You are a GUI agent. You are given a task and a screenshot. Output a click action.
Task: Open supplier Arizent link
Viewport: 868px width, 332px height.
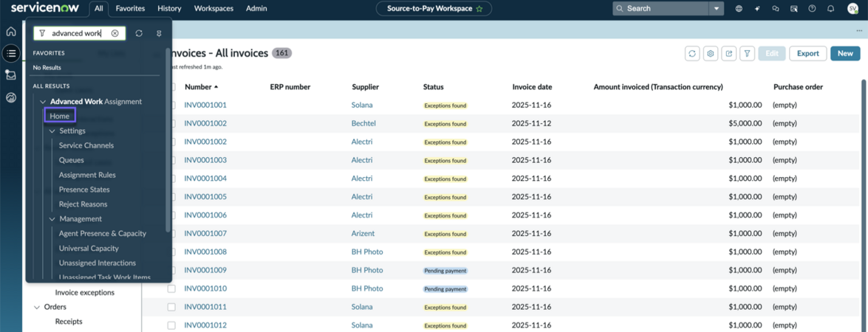(x=363, y=234)
